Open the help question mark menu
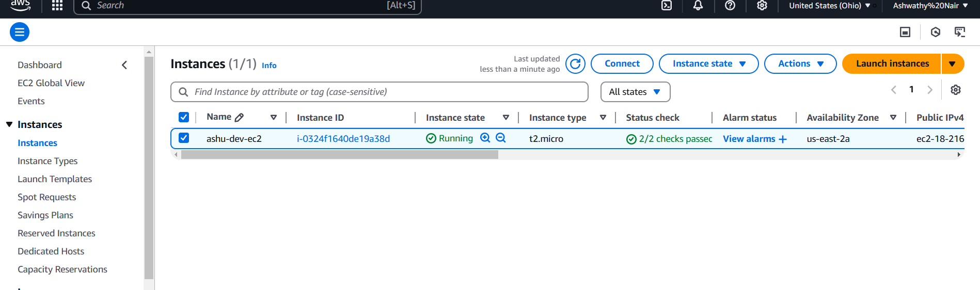Image resolution: width=980 pixels, height=290 pixels. tap(730, 6)
